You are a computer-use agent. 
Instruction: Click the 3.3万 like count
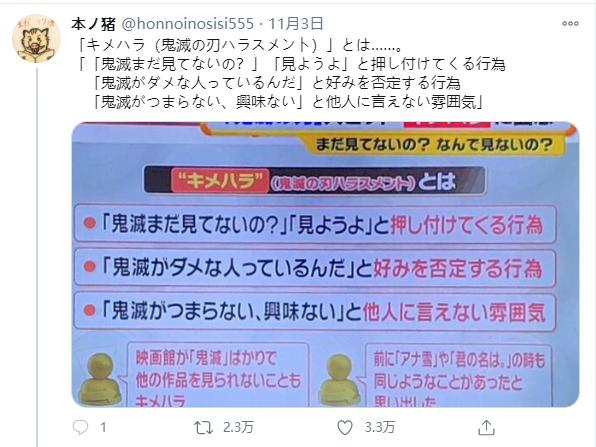(380, 428)
